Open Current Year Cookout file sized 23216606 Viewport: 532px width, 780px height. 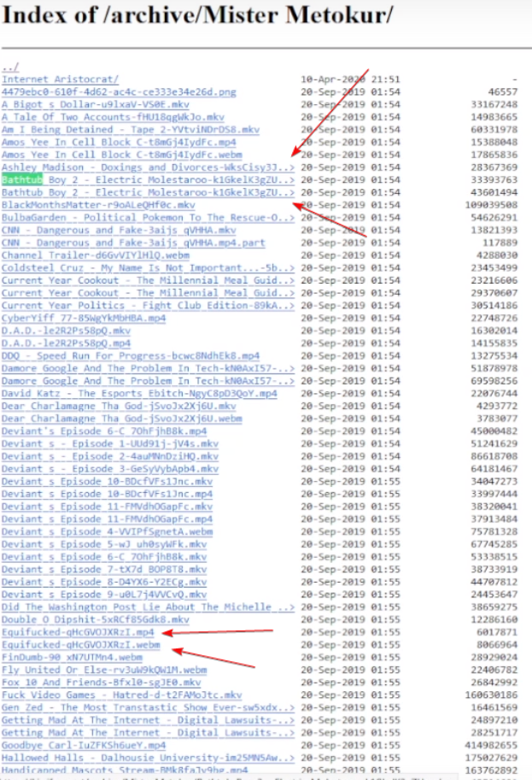pyautogui.click(x=149, y=280)
